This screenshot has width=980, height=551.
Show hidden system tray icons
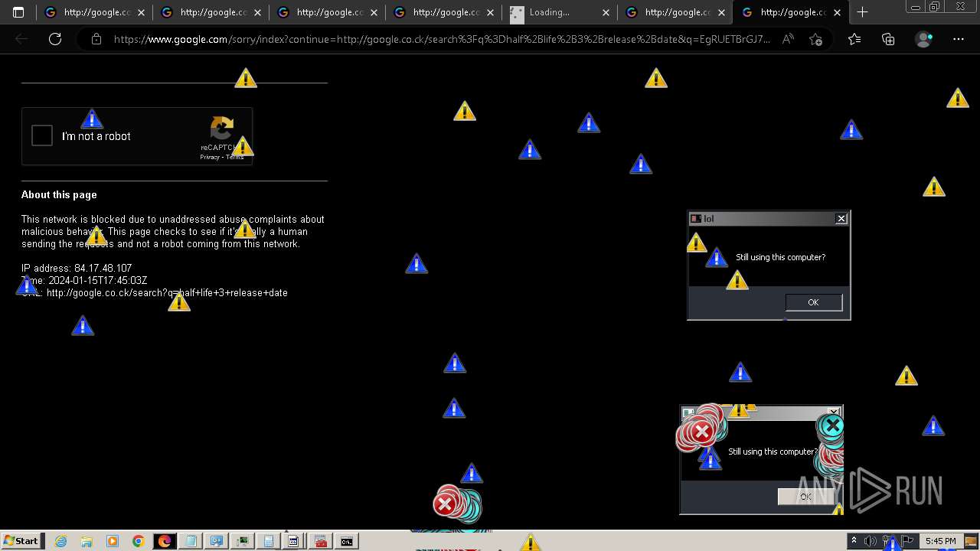coord(854,541)
